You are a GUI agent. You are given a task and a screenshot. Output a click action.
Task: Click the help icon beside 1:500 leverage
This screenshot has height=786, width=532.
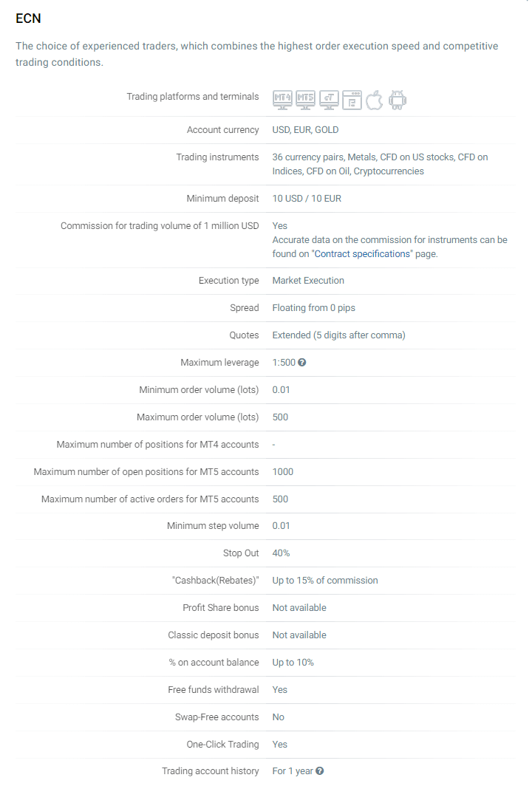(x=301, y=363)
